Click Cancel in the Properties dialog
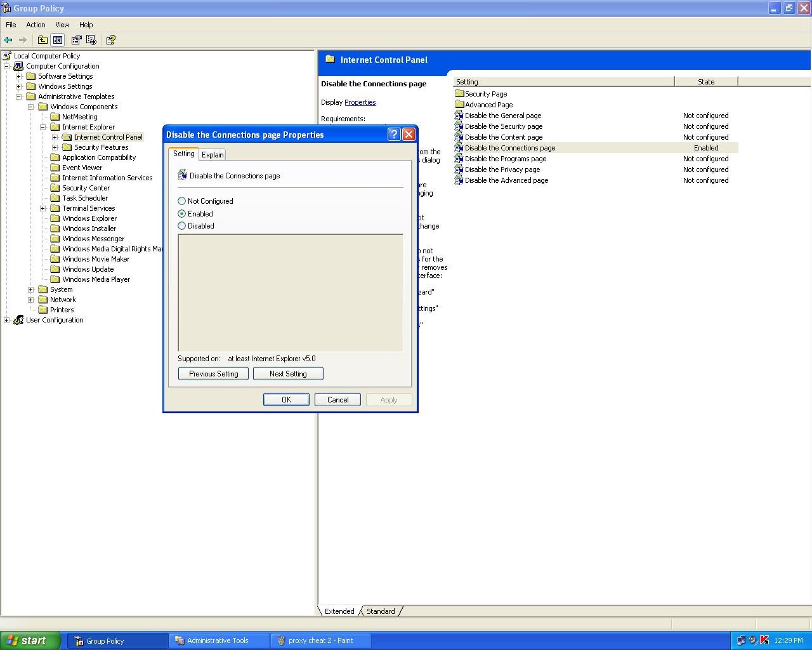 point(337,399)
